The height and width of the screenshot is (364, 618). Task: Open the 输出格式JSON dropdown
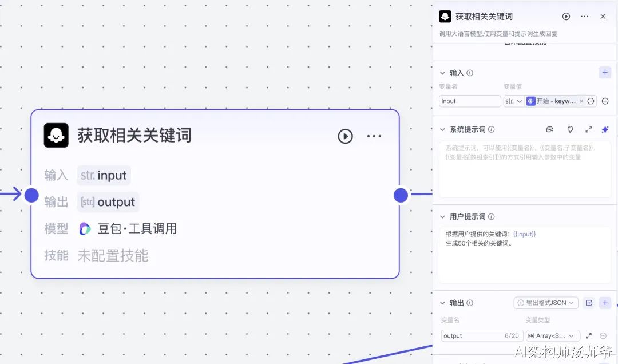[x=546, y=303]
